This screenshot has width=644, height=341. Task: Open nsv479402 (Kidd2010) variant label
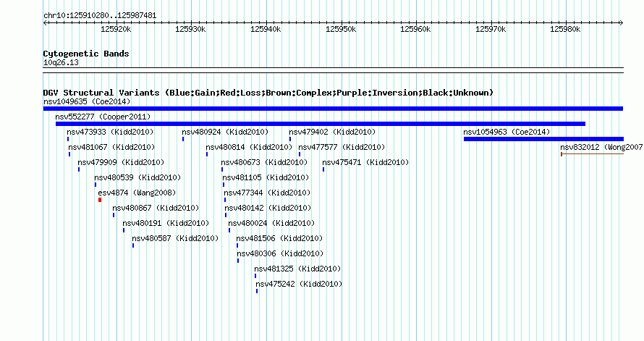[x=332, y=132]
